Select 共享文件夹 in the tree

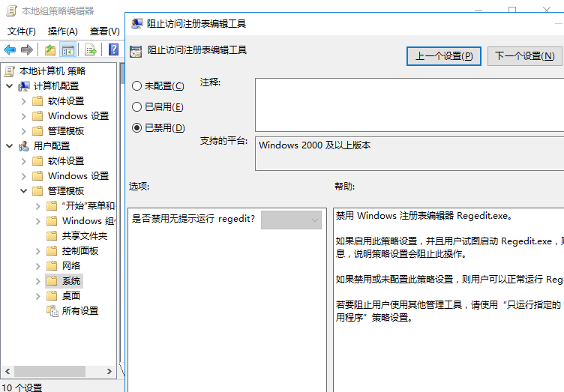(85, 235)
